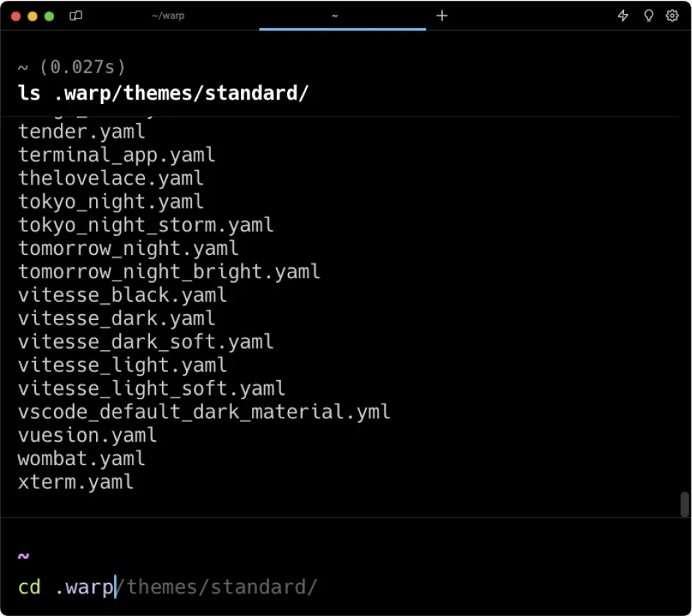Click the wombat.yaml filename
Image resolution: width=692 pixels, height=616 pixels.
[81, 459]
